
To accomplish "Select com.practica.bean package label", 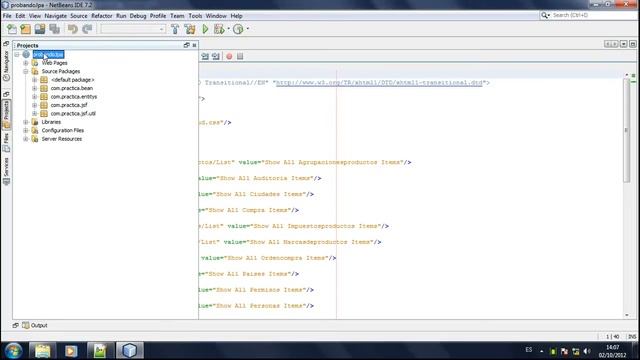I will coord(71,88).
